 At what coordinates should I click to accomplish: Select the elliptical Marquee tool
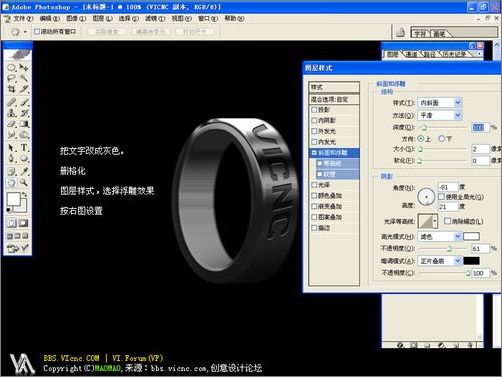pos(12,68)
